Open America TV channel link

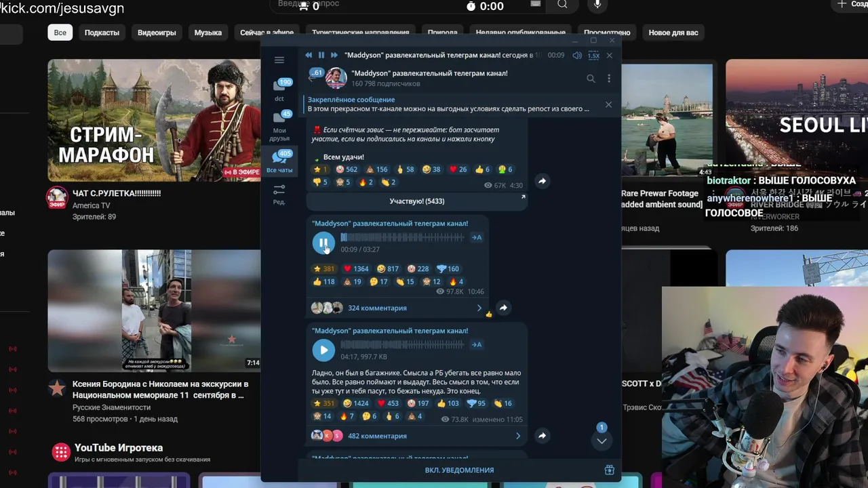tap(92, 205)
